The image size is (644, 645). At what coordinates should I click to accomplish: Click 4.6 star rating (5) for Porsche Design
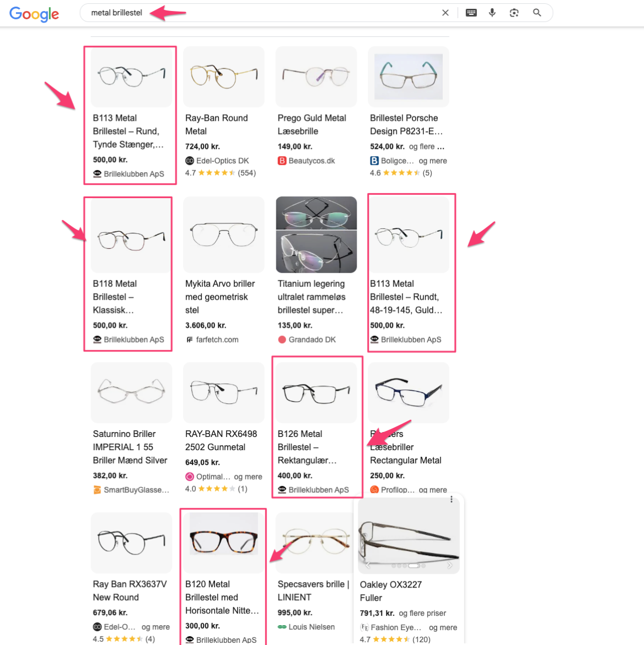pyautogui.click(x=401, y=173)
